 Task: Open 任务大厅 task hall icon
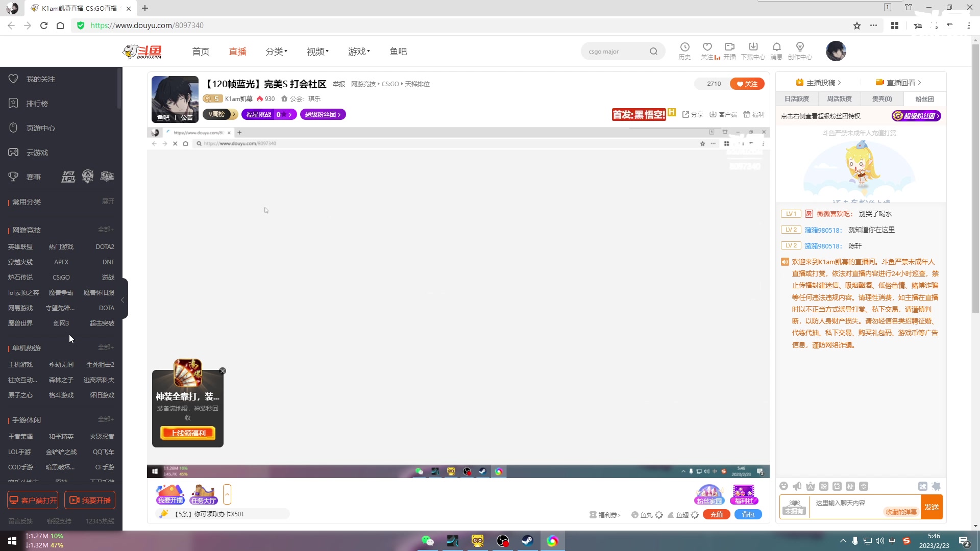click(x=204, y=494)
